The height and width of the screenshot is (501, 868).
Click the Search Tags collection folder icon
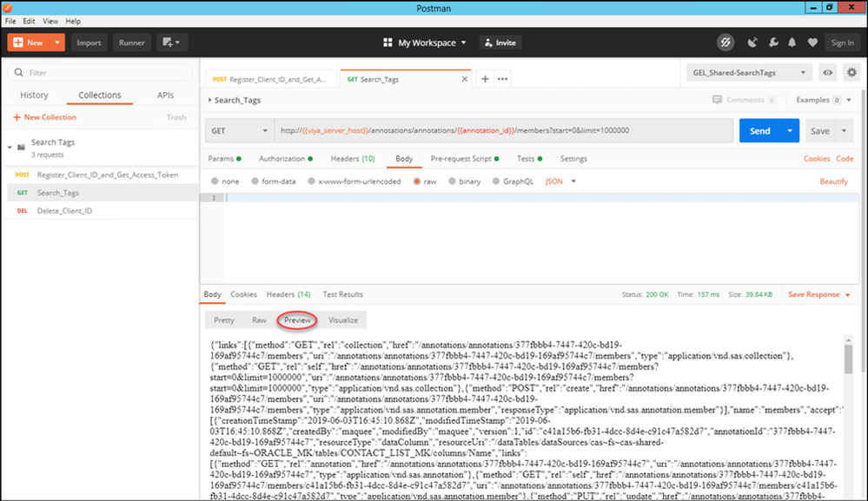tap(21, 147)
